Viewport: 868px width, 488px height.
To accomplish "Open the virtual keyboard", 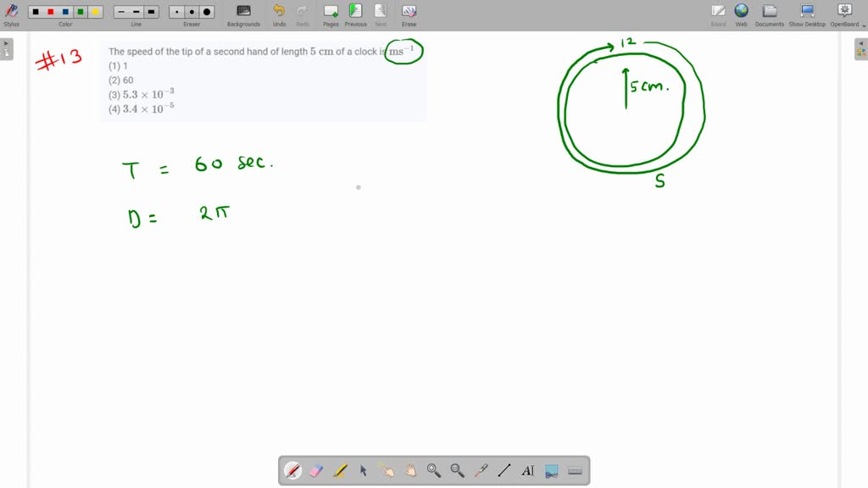I will [x=576, y=471].
